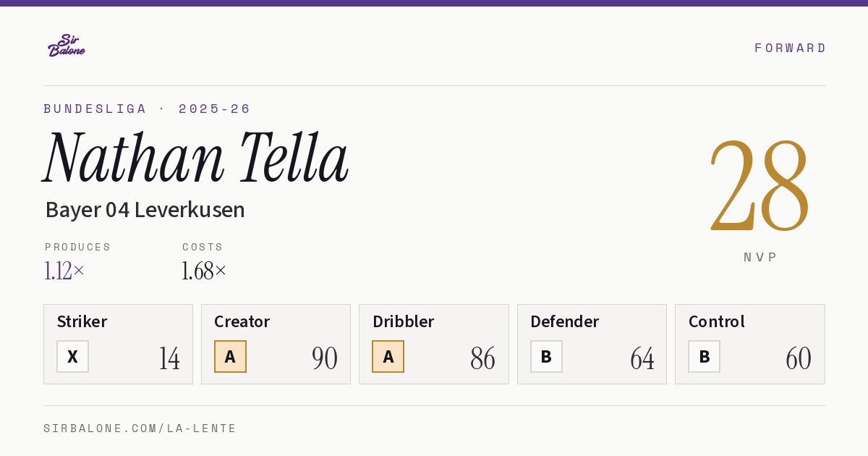Open the Striker stat card
Viewport: 868px width, 456px height.
point(118,344)
